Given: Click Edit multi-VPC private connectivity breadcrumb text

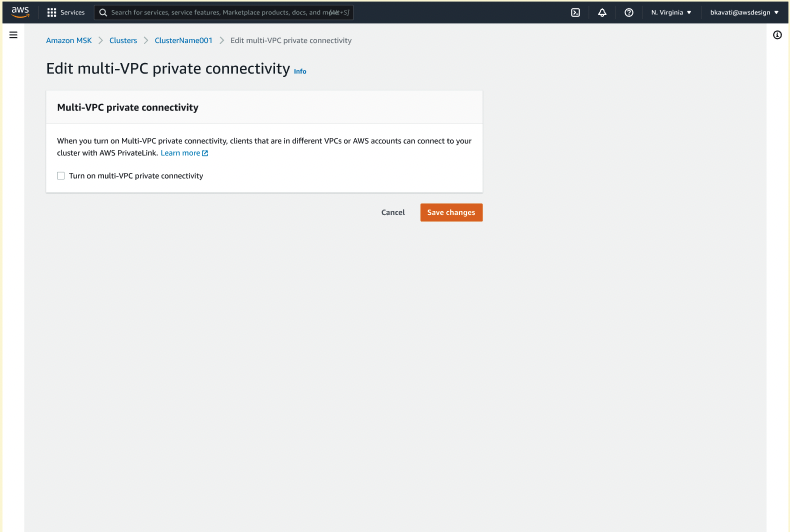Looking at the screenshot, I should (291, 40).
